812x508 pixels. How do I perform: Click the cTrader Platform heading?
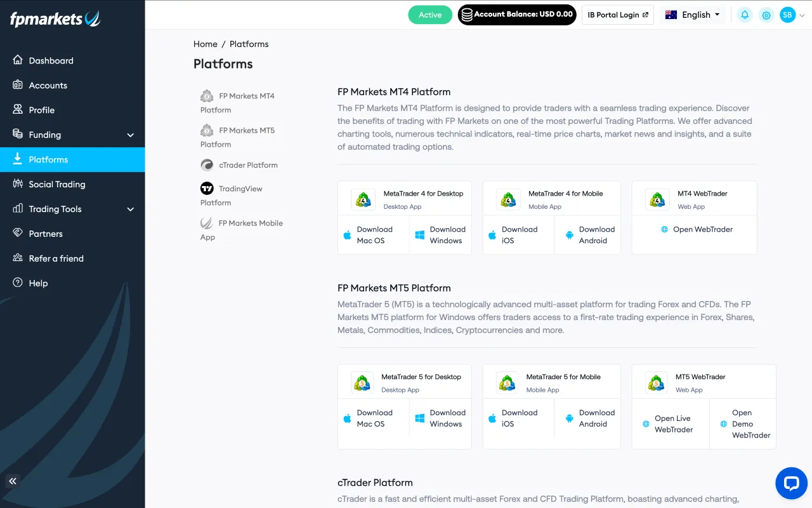coord(375,483)
